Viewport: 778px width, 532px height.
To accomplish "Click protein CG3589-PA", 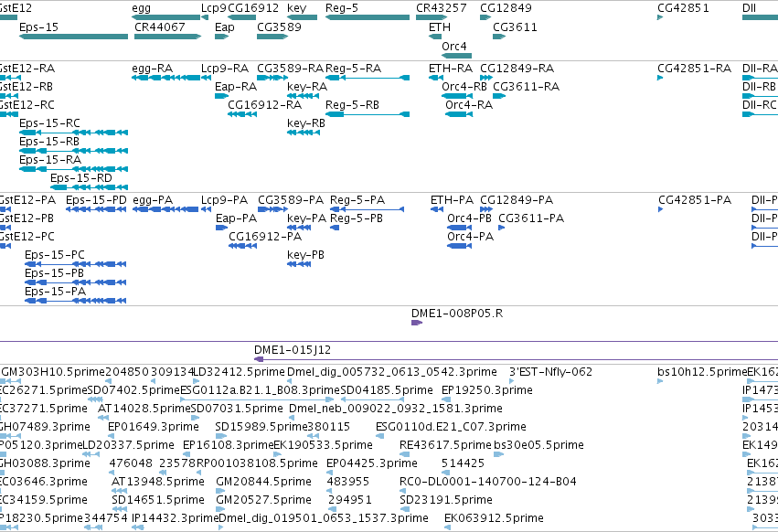I will [x=273, y=209].
